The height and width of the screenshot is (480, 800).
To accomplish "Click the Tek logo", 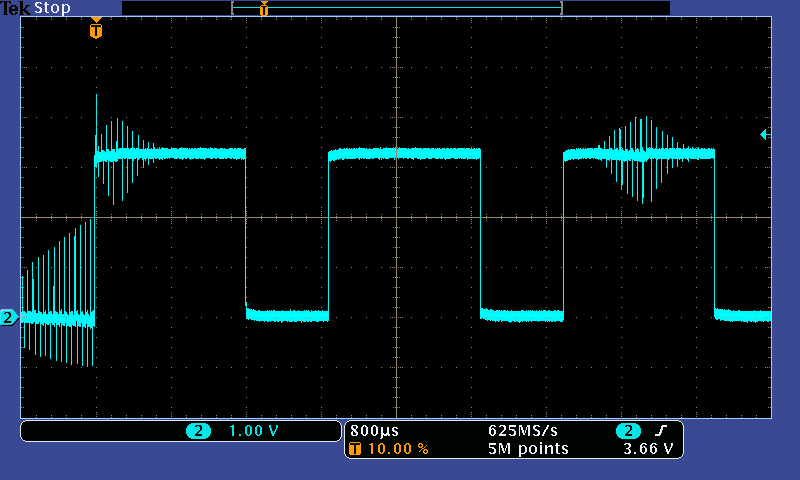I will (16, 8).
